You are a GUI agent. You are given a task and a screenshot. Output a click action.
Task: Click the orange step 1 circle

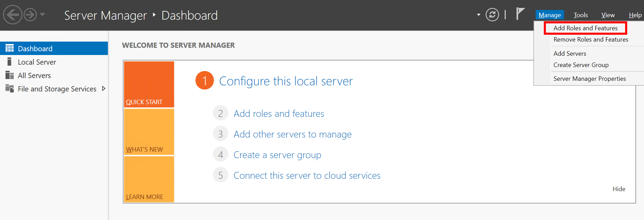click(204, 80)
